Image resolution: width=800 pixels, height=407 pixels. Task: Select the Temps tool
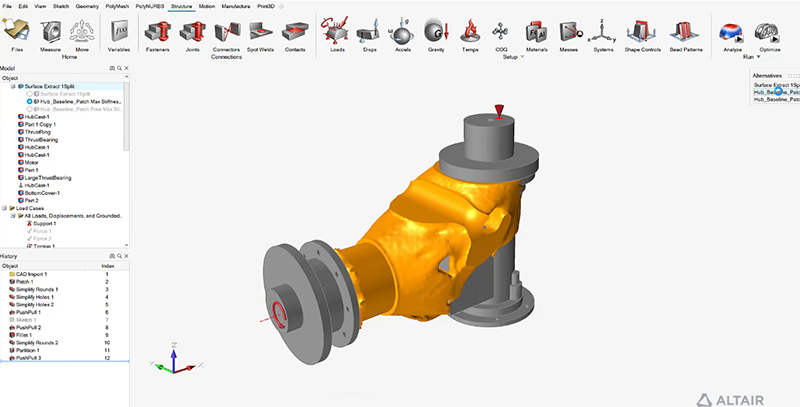[x=470, y=36]
